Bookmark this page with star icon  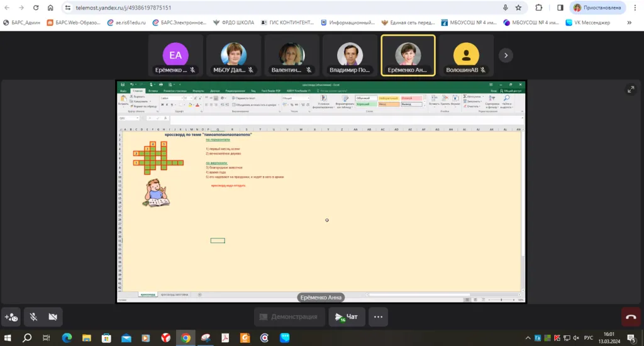click(x=519, y=8)
